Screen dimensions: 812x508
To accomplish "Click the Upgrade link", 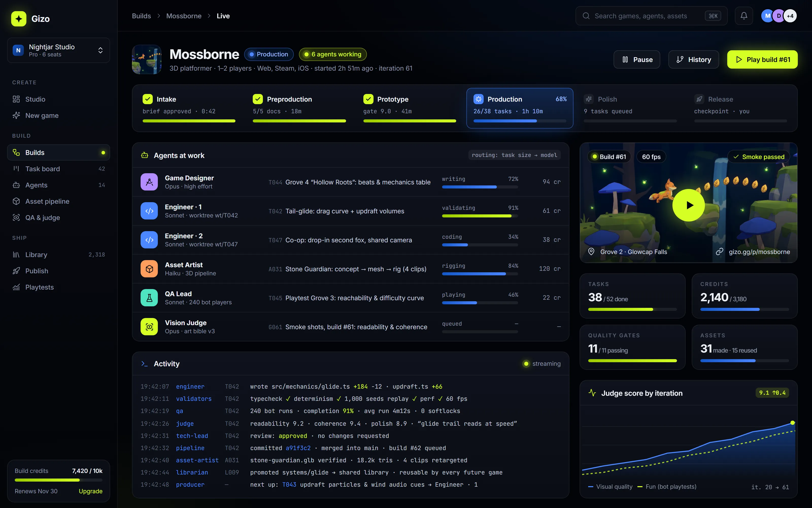I will [91, 491].
